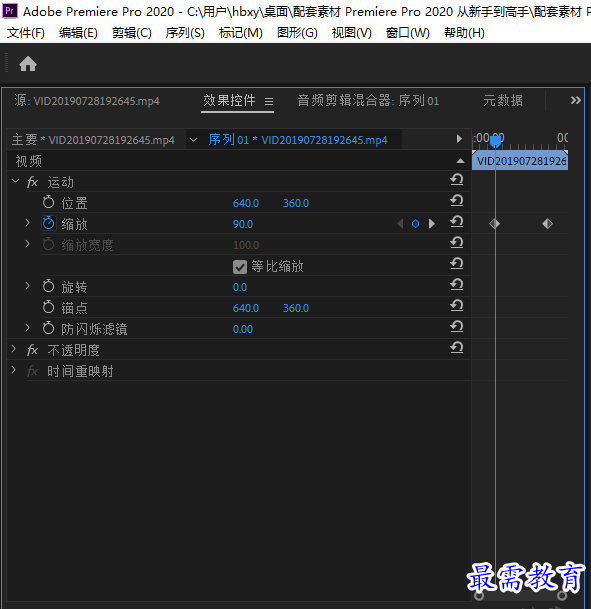Toggle 锚点 animation stopwatch
Screen dimensions: 591x609
(49, 307)
